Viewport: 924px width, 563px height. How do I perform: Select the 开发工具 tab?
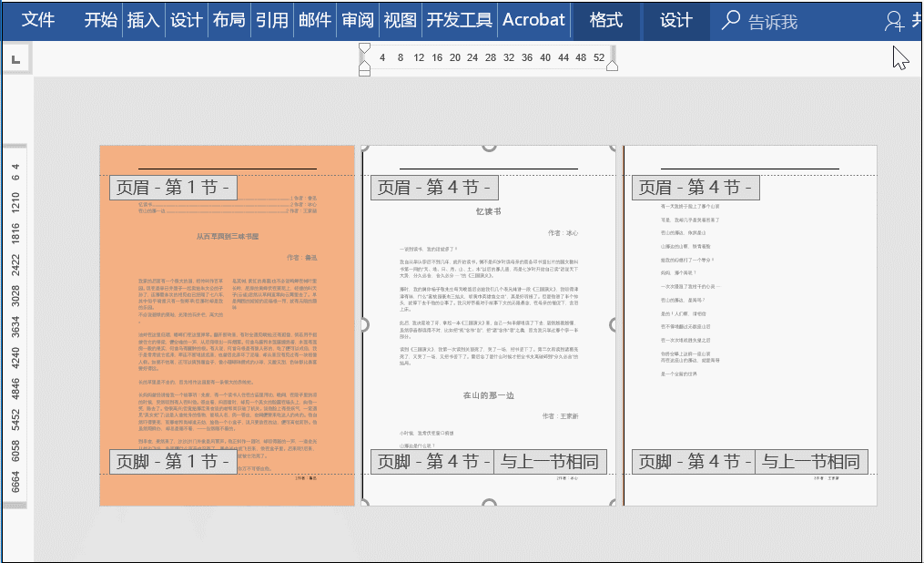tap(459, 20)
